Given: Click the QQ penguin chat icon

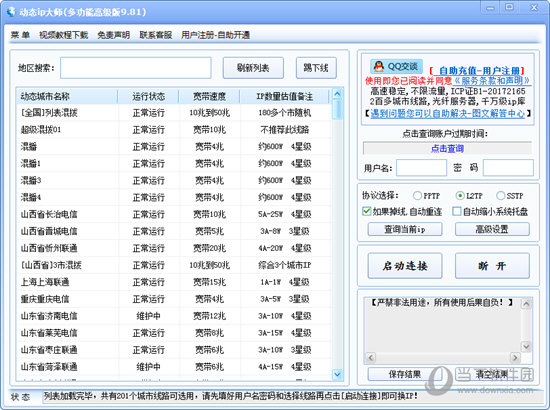Looking at the screenshot, I should point(378,66).
